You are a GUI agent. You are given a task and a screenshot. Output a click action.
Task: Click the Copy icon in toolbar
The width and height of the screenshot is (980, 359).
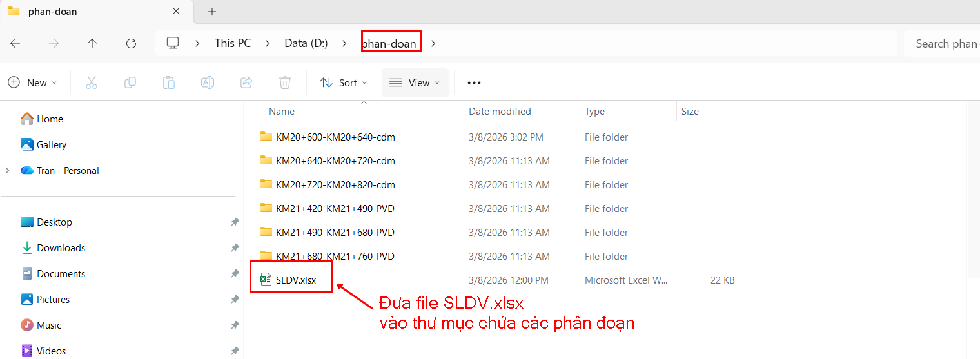click(x=130, y=82)
